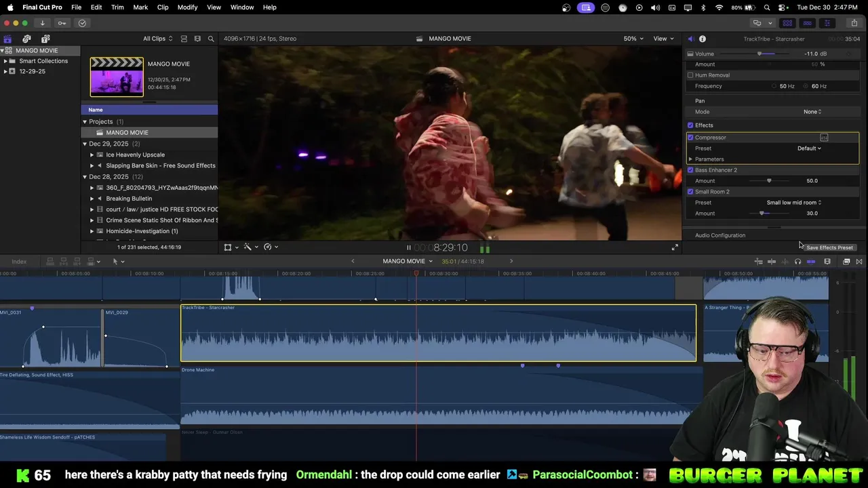Open MANGO MOVIE timeline project dropdown
The width and height of the screenshot is (868, 488).
pos(408,262)
